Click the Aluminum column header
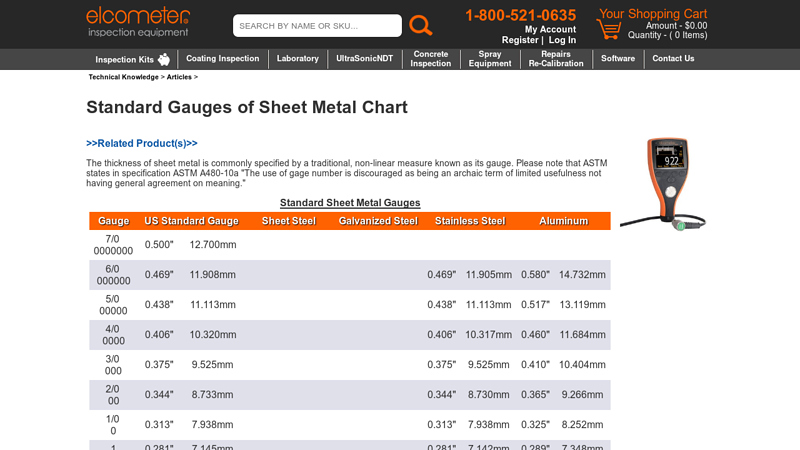 click(x=564, y=221)
